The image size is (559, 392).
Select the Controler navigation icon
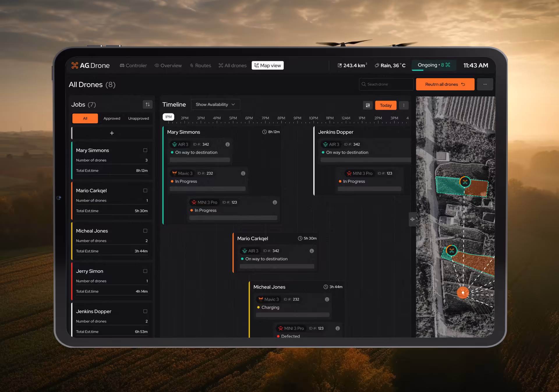[122, 65]
